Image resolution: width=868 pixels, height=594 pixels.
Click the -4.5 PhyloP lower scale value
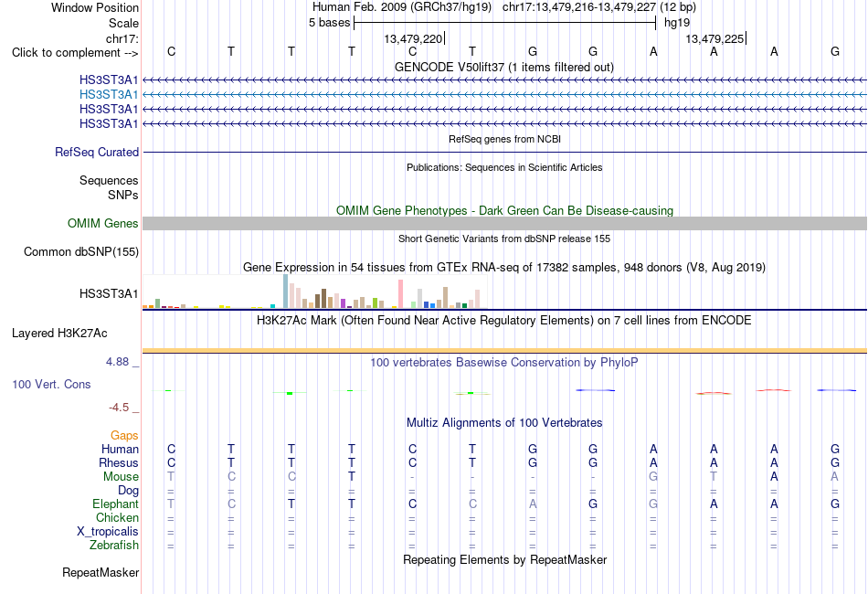pyautogui.click(x=119, y=408)
